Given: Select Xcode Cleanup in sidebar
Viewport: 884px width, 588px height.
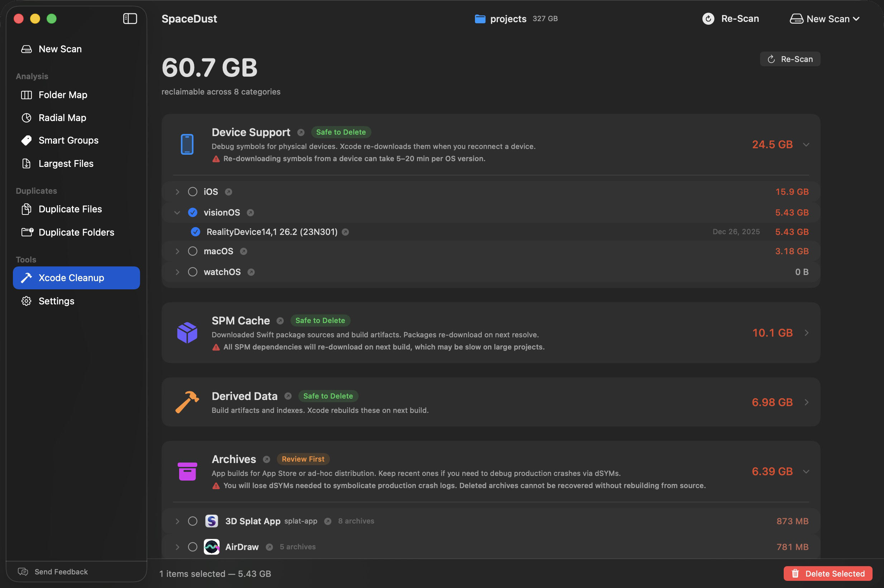Looking at the screenshot, I should pos(77,278).
